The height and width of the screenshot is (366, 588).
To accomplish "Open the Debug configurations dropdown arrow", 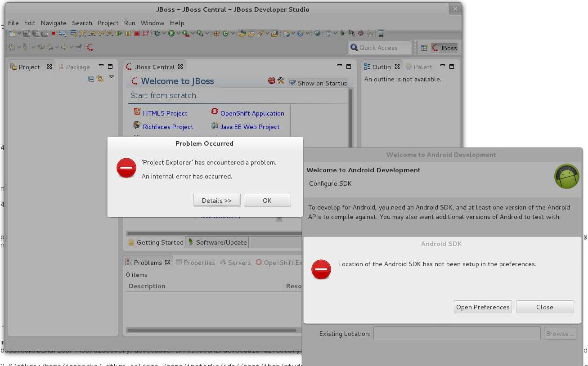I will click(x=164, y=33).
